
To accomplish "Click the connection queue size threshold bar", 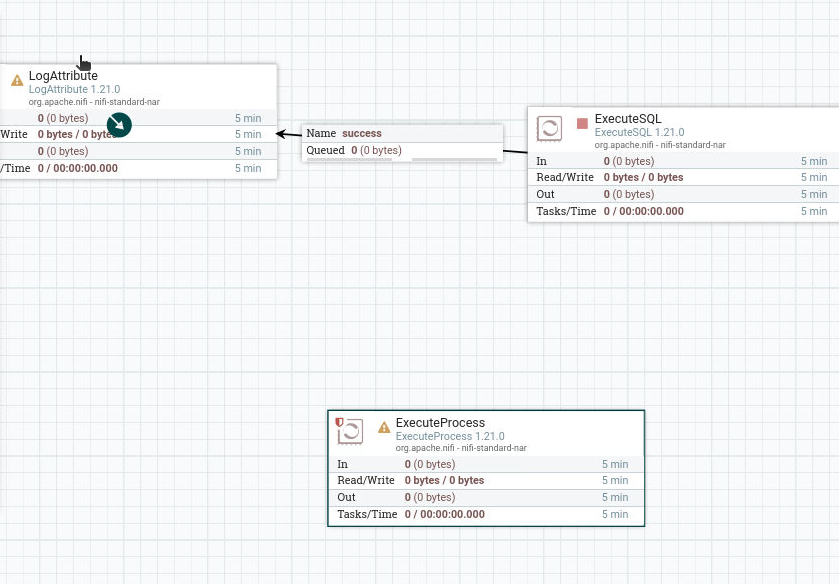I will pyautogui.click(x=454, y=160).
